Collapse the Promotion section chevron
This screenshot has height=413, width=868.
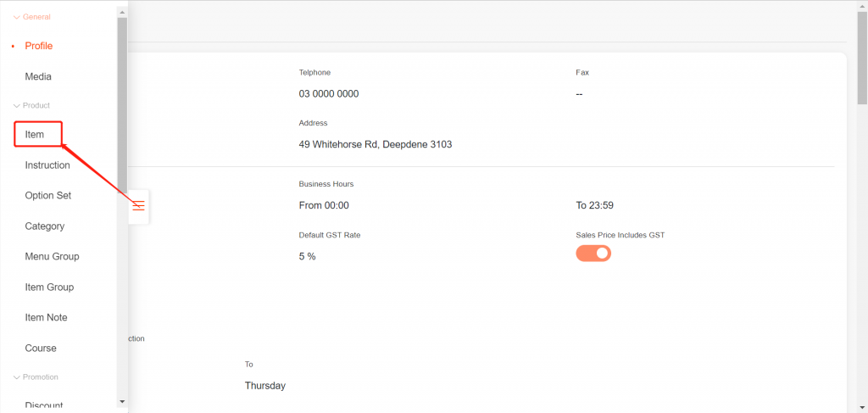point(16,377)
